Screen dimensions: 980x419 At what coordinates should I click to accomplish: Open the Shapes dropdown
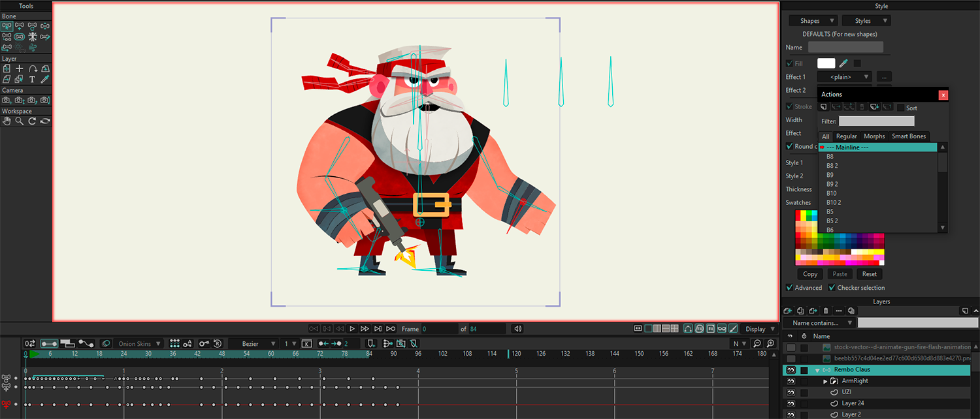pyautogui.click(x=813, y=21)
